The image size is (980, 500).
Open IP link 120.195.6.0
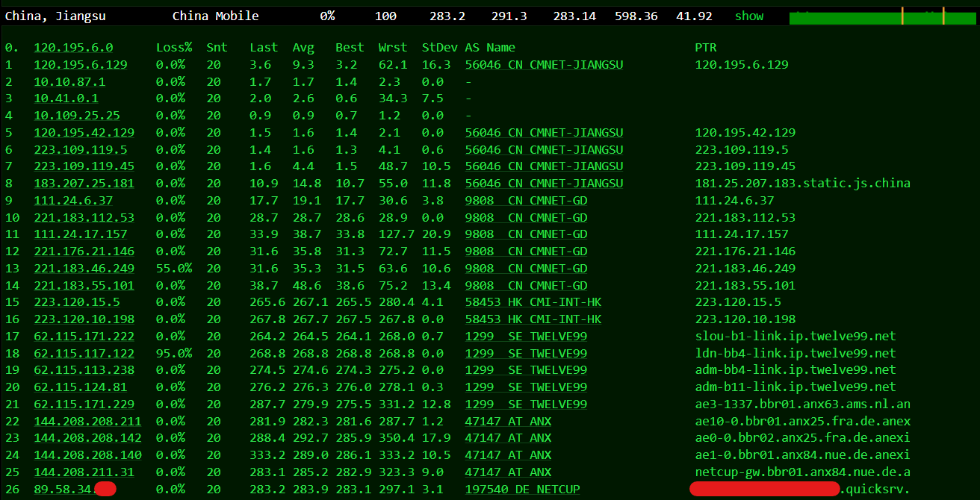click(73, 48)
